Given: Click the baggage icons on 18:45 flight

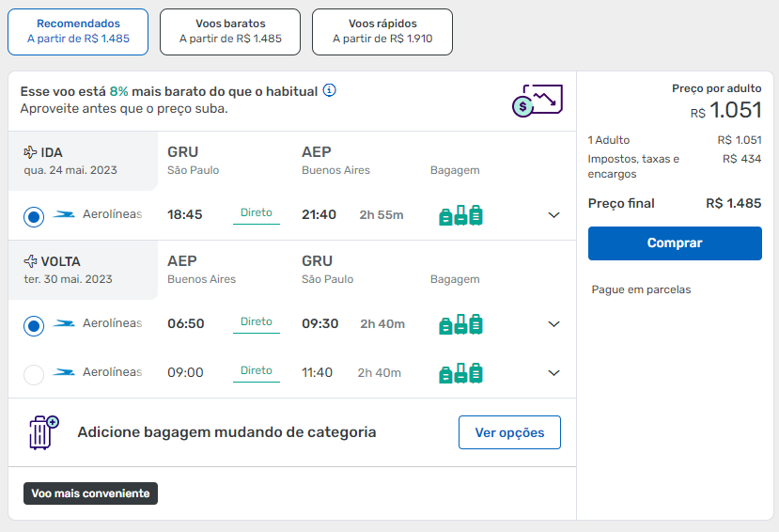Looking at the screenshot, I should click(460, 215).
